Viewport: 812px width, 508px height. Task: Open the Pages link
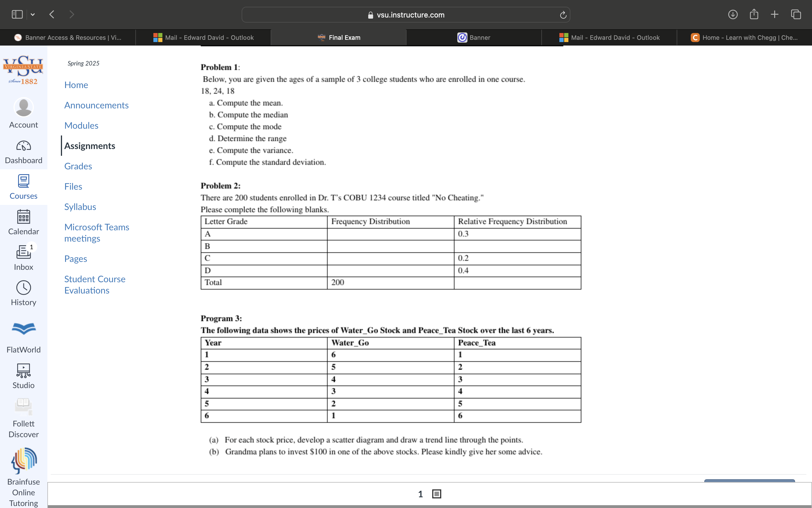click(76, 259)
